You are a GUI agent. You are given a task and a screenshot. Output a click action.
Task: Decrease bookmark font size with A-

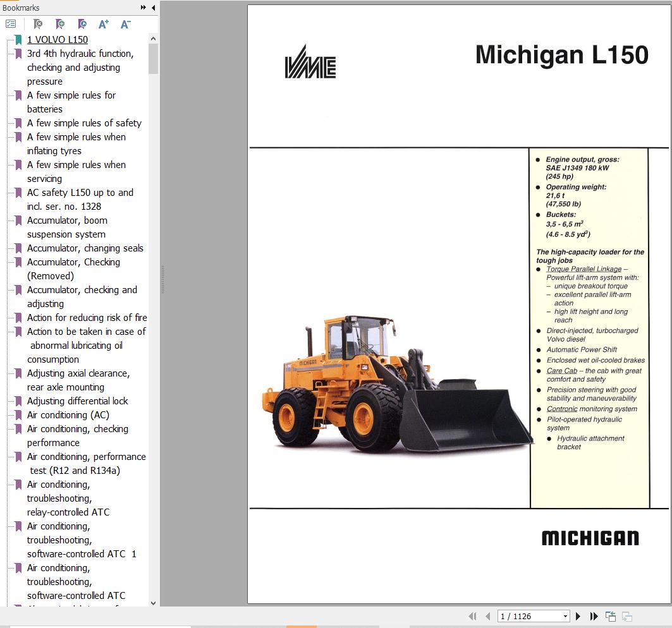pos(125,25)
